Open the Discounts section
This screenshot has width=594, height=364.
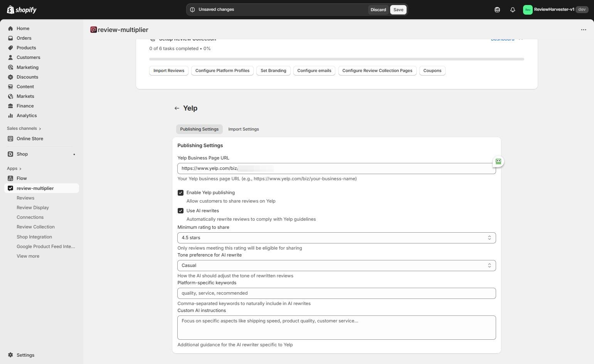pyautogui.click(x=27, y=77)
